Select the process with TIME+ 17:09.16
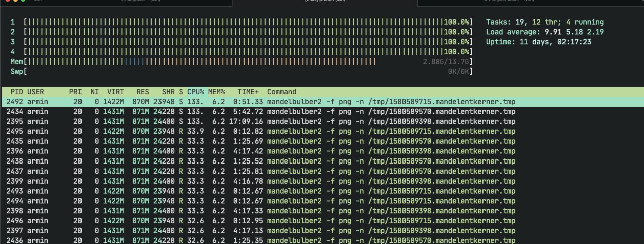Image resolution: width=644 pixels, height=244 pixels. click(x=322, y=122)
